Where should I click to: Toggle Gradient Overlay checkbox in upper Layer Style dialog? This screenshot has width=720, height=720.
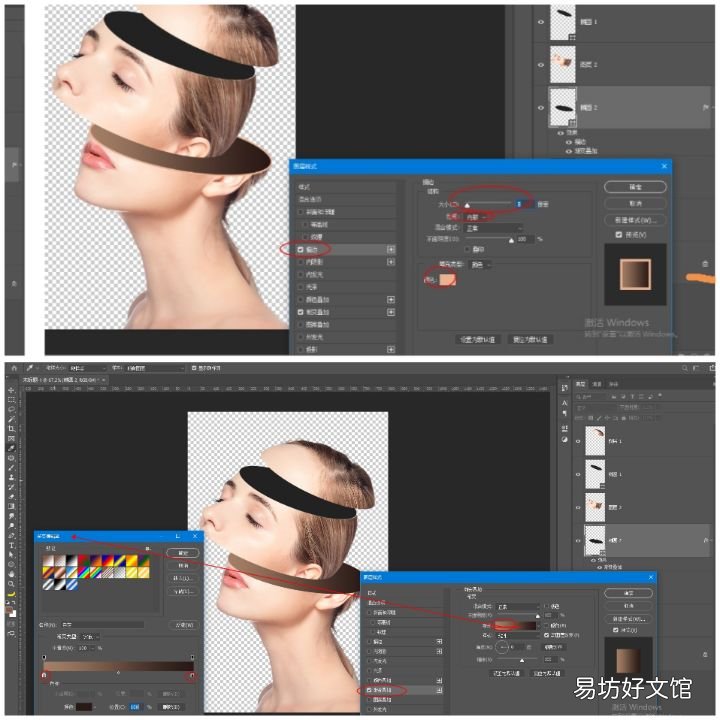[300, 312]
